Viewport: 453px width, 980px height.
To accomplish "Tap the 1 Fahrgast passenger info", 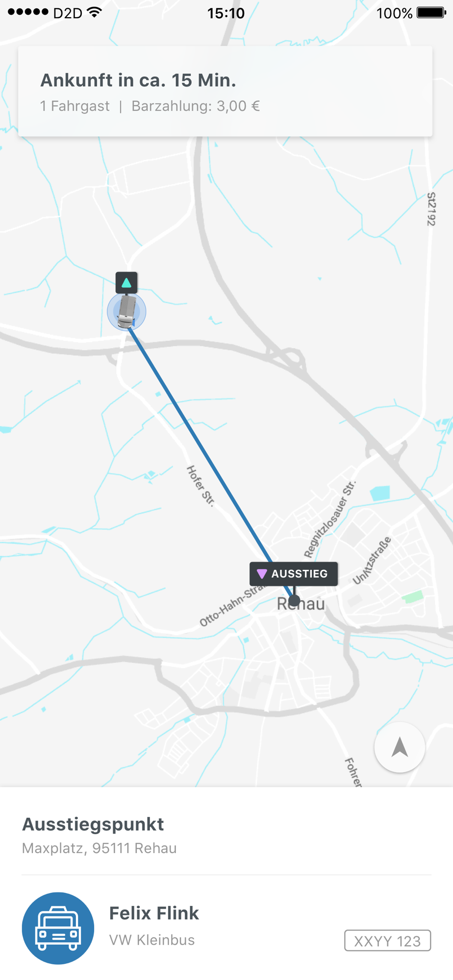I will click(x=75, y=106).
